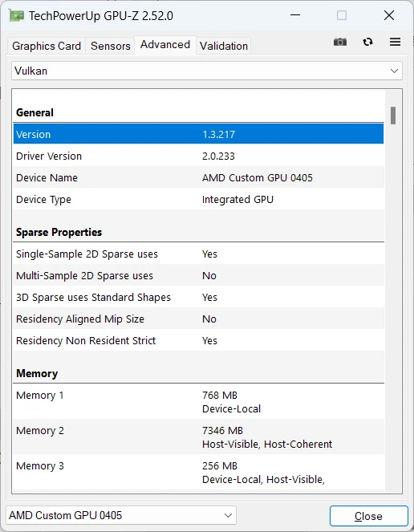This screenshot has width=414, height=532.
Task: Select the Version 1.3.217 row
Action: [x=198, y=134]
